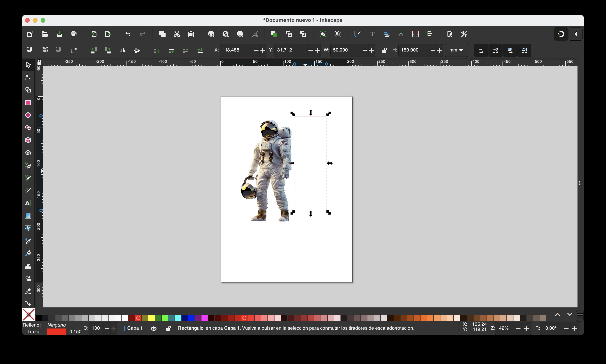Click the red Trazo stroke swatch
The height and width of the screenshot is (364, 606).
56,332
